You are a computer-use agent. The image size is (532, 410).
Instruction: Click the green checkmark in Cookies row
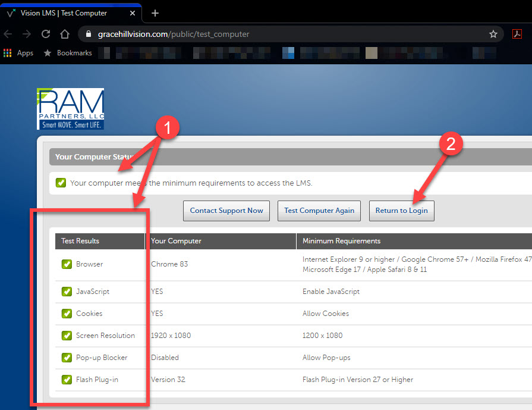[67, 314]
